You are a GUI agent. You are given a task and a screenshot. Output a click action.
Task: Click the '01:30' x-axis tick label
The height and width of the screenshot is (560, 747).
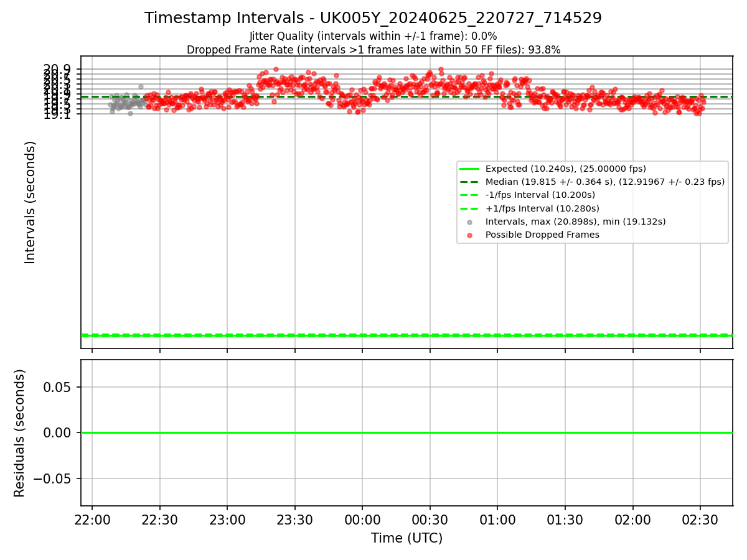tap(565, 520)
